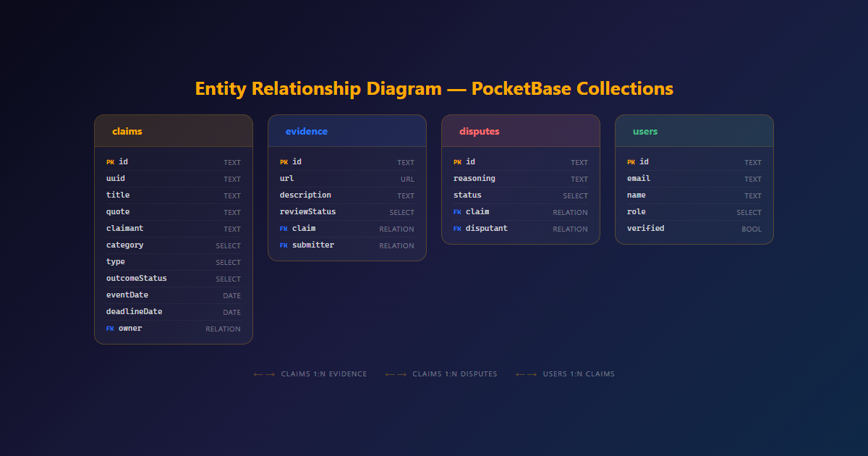This screenshot has height=456, width=868.
Task: Click the PK badge in evidence table
Action: [x=284, y=163]
